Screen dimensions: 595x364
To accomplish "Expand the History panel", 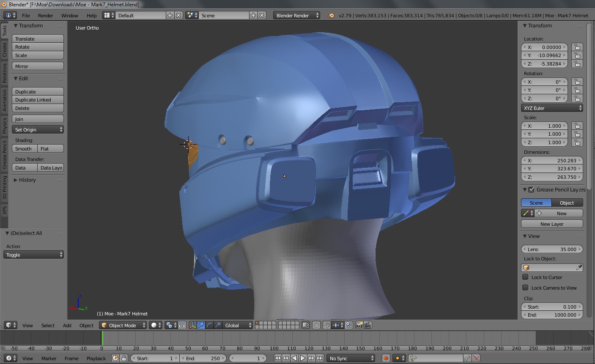I will point(27,180).
